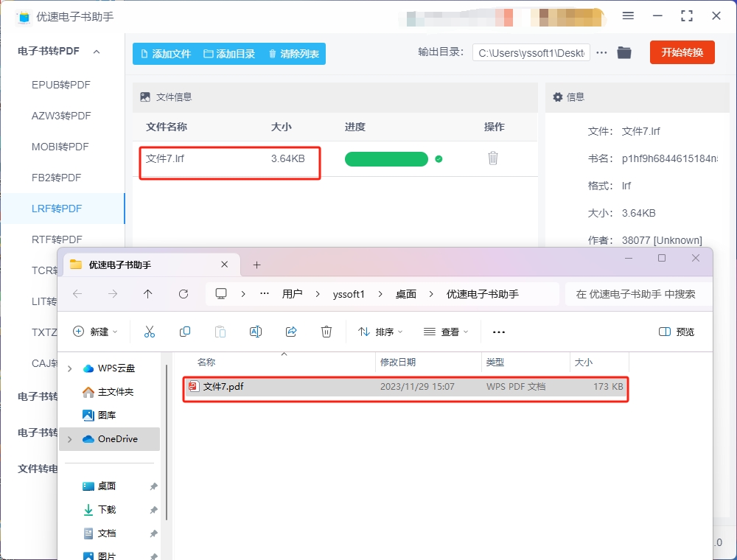Viewport: 737px width, 560px height.
Task: Open the hamburger menu in title bar
Action: pyautogui.click(x=628, y=16)
